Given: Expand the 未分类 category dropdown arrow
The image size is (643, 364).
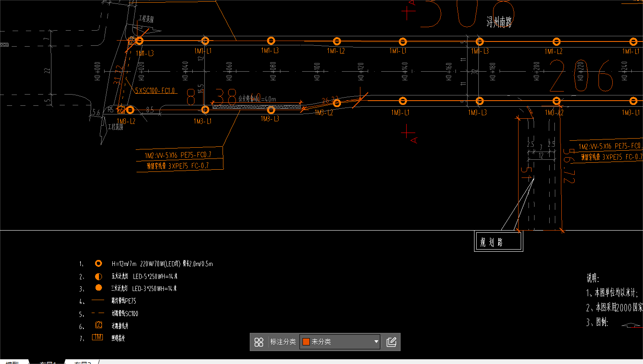Looking at the screenshot, I should tap(376, 342).
